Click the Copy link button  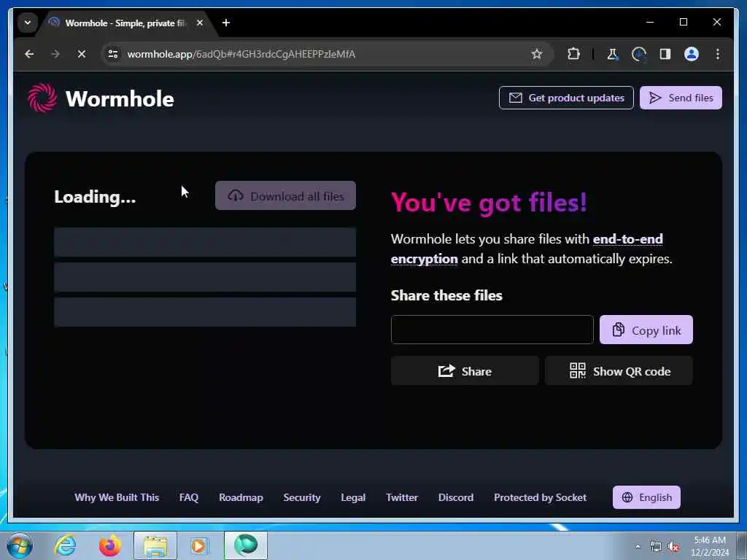pyautogui.click(x=646, y=330)
